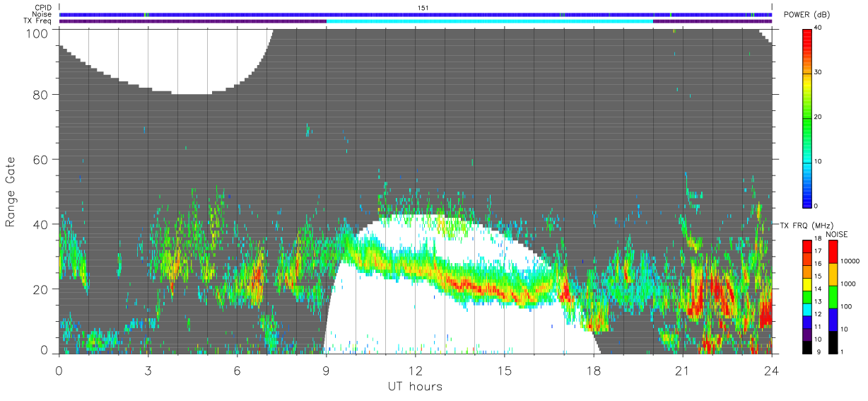Click the CPID label at top left
The image size is (868, 401).
click(x=44, y=8)
